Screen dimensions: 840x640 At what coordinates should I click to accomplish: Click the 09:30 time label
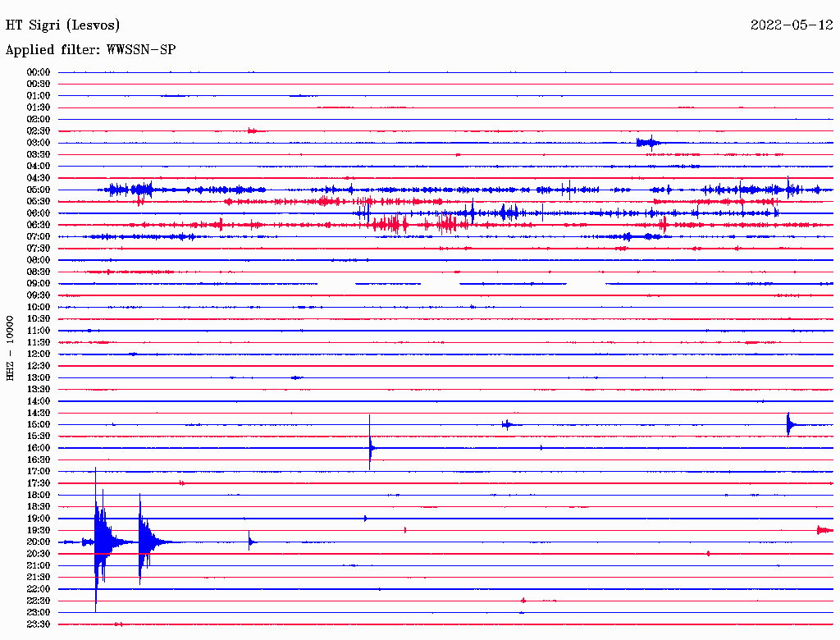pyautogui.click(x=39, y=295)
